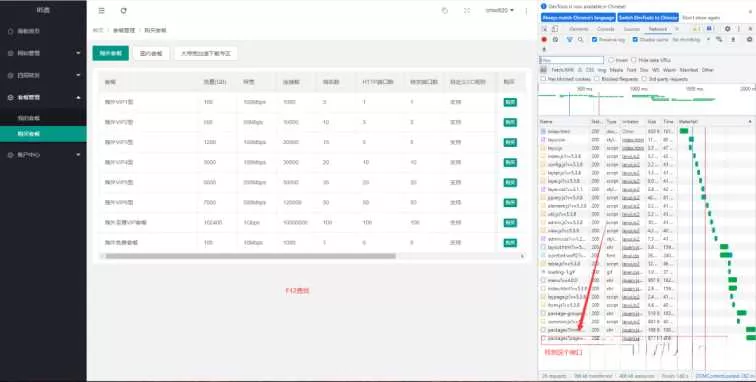Uncheck the Disable cache checkbox
This screenshot has width=756, height=382.
pyautogui.click(x=635, y=40)
